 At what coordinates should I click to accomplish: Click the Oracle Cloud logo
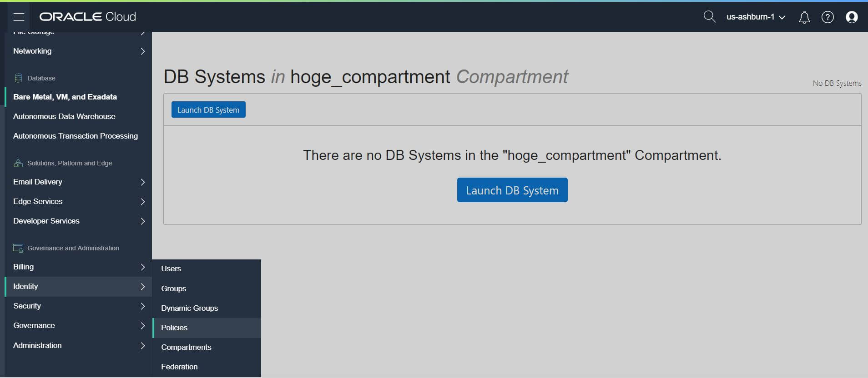(x=87, y=17)
